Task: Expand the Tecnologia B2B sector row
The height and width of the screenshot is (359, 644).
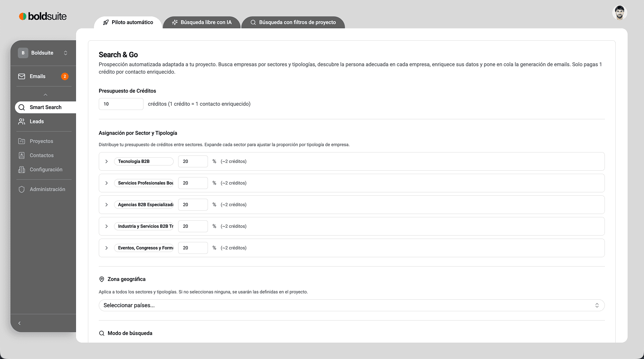Action: coord(107,161)
